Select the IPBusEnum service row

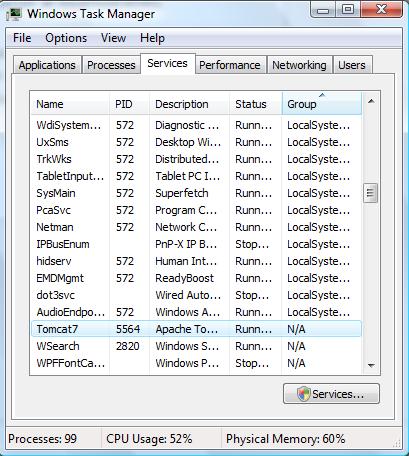[x=196, y=244]
